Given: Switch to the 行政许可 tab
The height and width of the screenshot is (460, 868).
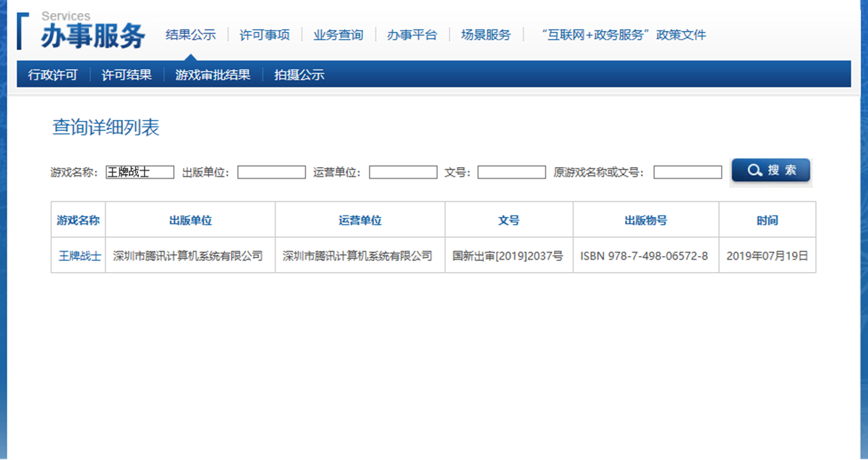Looking at the screenshot, I should click(x=52, y=74).
